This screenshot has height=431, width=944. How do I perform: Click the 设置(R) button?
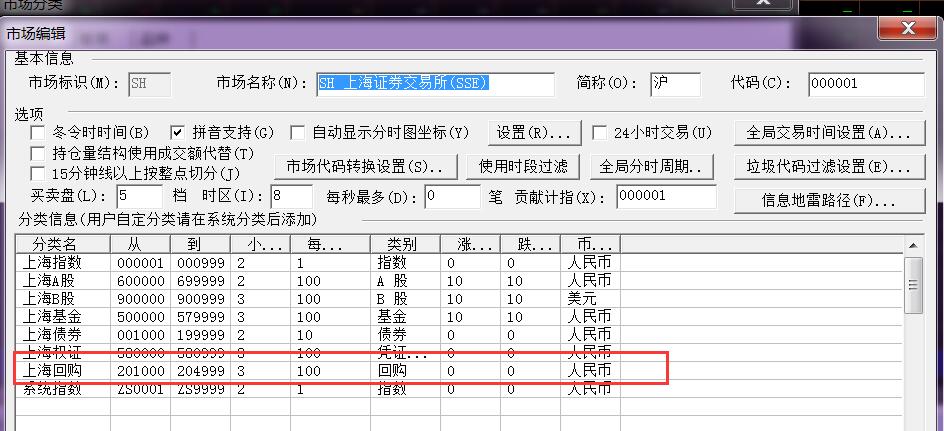[533, 132]
